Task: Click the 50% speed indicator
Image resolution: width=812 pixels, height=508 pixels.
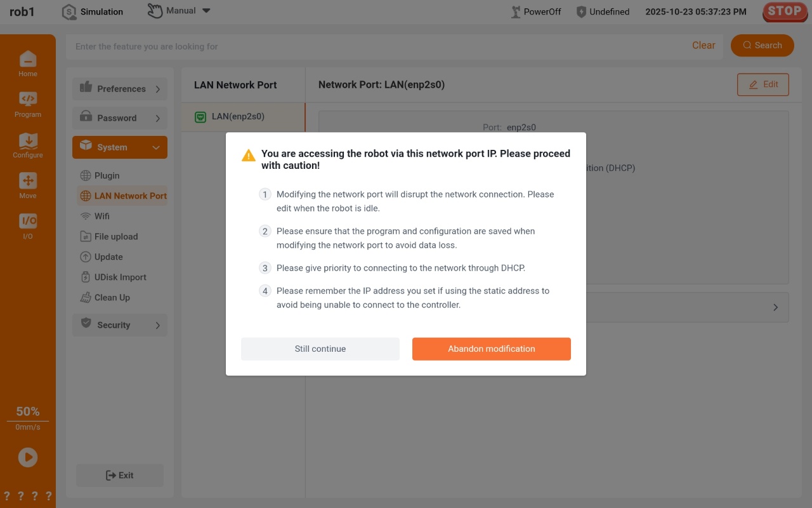Action: (28, 411)
